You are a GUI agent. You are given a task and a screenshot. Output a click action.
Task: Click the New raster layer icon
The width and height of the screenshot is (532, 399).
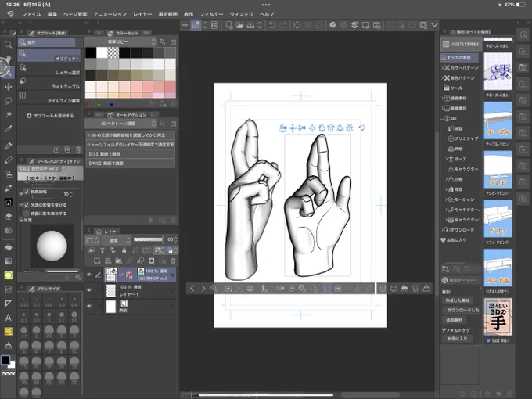tap(97, 261)
